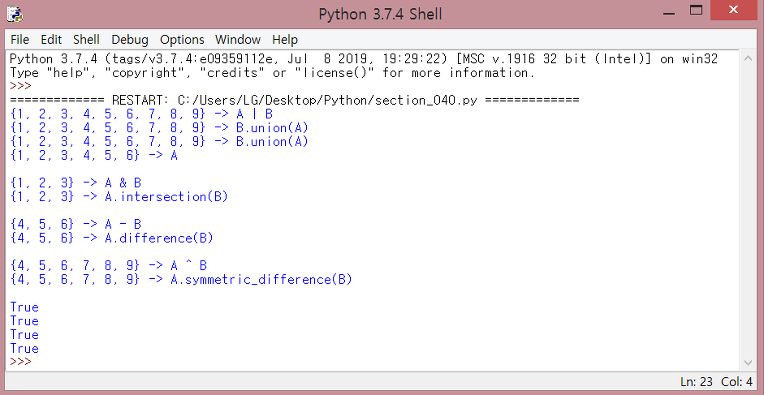Screen dimensions: 764x395
Task: Click the 'Type "help"' information line
Action: pos(272,73)
